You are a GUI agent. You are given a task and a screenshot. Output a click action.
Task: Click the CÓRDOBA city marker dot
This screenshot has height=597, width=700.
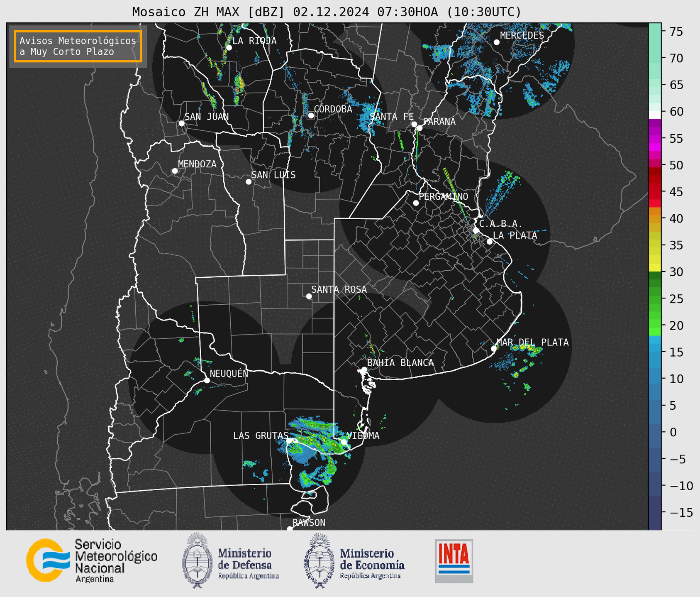(x=311, y=115)
